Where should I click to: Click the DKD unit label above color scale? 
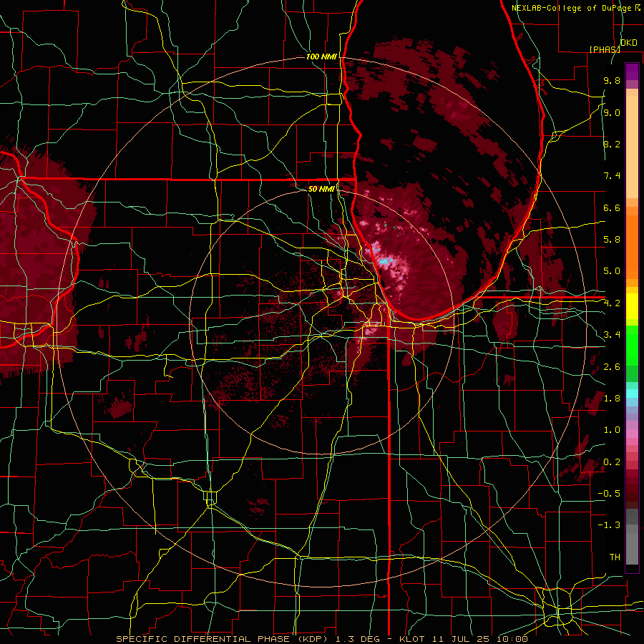coord(628,43)
